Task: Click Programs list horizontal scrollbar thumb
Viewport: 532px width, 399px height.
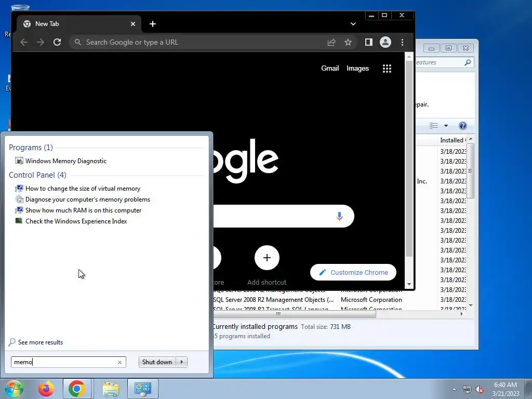Action: click(x=294, y=314)
